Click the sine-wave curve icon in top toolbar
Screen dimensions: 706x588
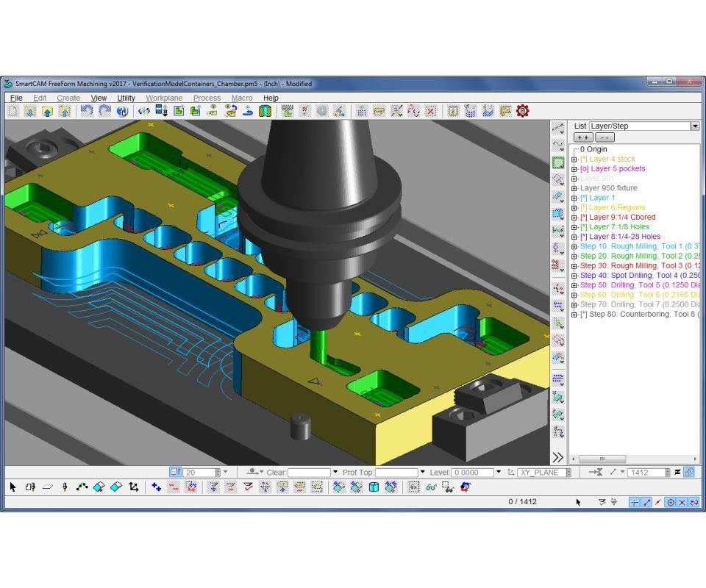413,111
